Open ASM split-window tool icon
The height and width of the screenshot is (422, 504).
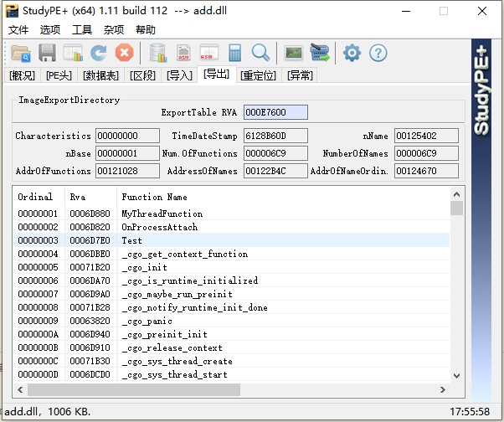[209, 53]
